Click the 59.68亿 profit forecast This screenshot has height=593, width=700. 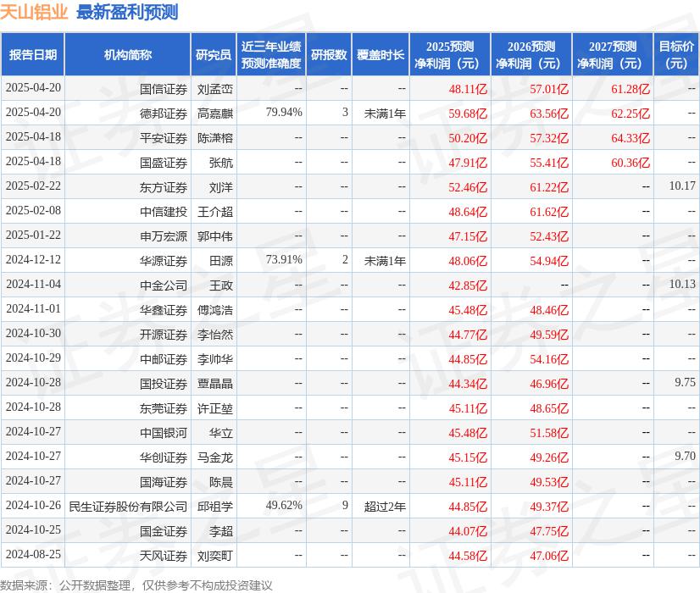[x=468, y=114]
